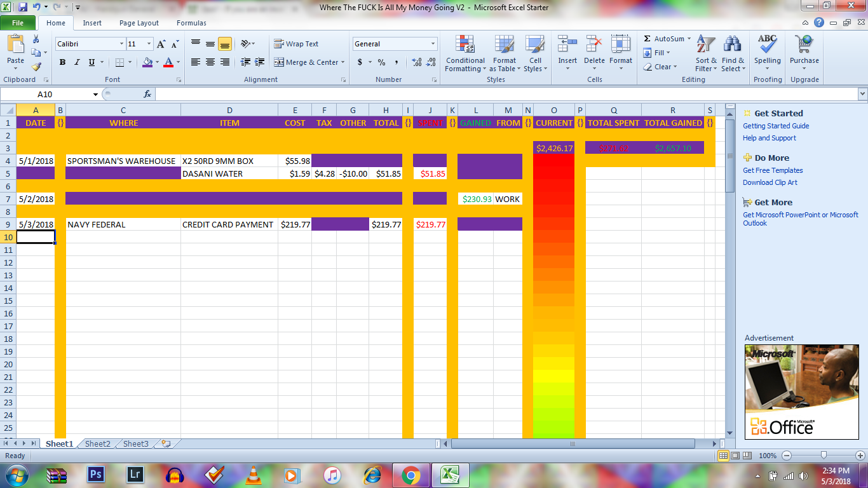Screen dimensions: 868x488
Task: Apply Percent style
Action: click(x=381, y=62)
